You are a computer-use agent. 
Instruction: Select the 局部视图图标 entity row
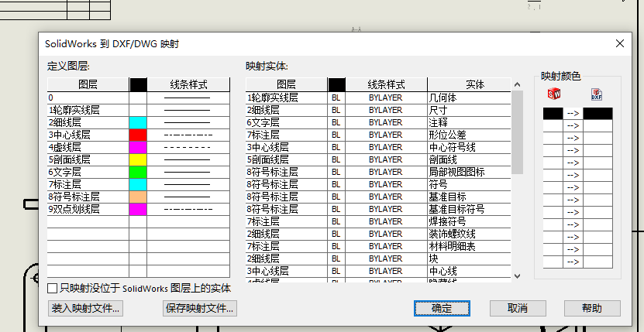tap(378, 172)
